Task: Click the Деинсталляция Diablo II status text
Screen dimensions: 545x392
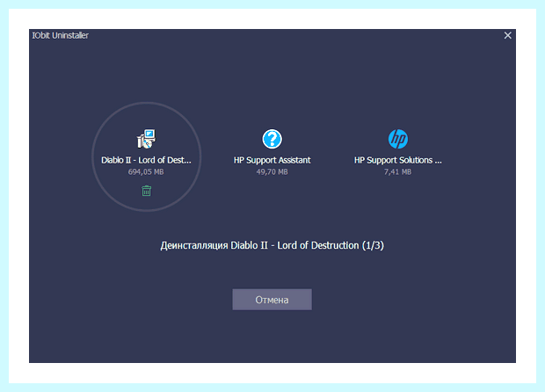Action: (272, 245)
